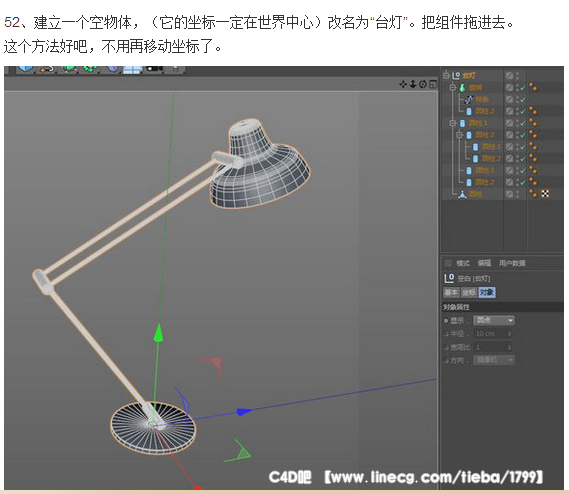Click the Phong tag on the 旋转 row
The height and width of the screenshot is (494, 569).
(x=533, y=87)
